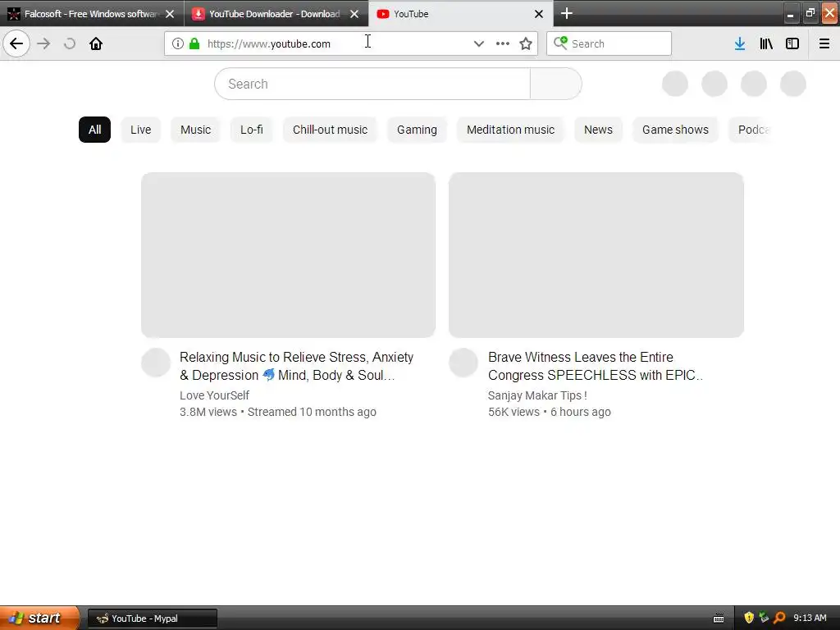Select the Lo-fi filter chip
The width and height of the screenshot is (840, 630).
252,130
